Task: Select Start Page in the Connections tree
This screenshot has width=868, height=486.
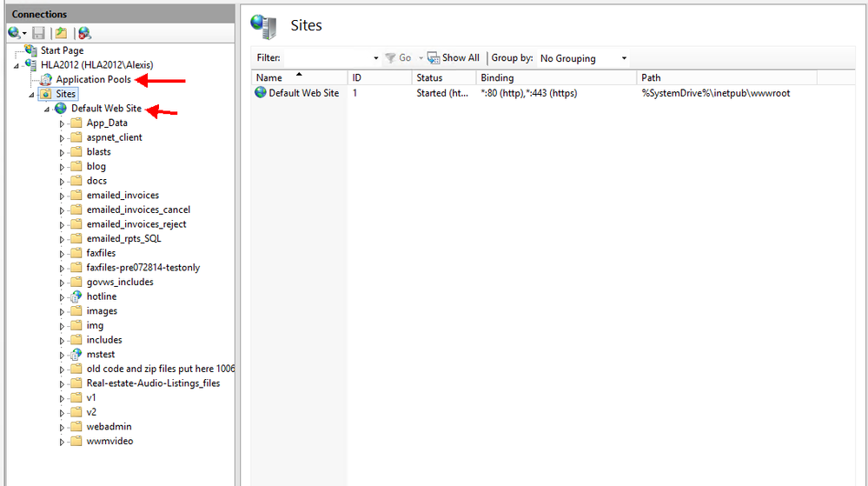Action: pyautogui.click(x=62, y=50)
